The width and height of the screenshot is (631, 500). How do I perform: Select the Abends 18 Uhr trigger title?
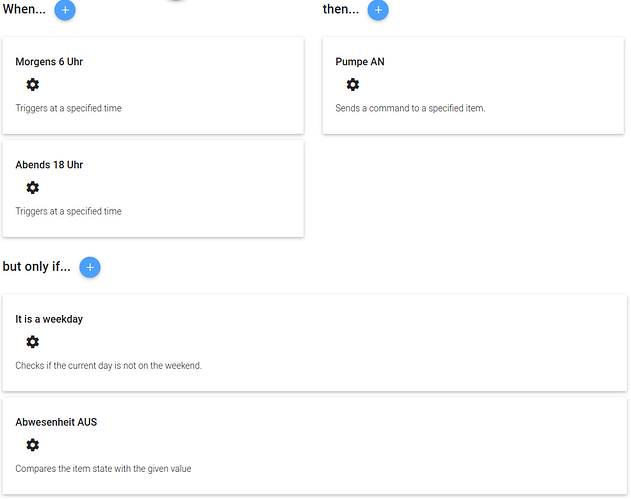49,165
